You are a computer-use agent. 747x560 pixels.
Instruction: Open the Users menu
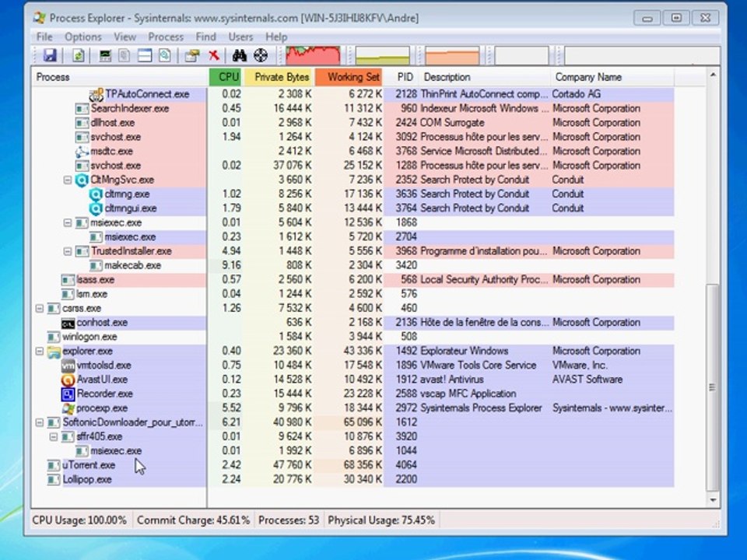(x=240, y=37)
